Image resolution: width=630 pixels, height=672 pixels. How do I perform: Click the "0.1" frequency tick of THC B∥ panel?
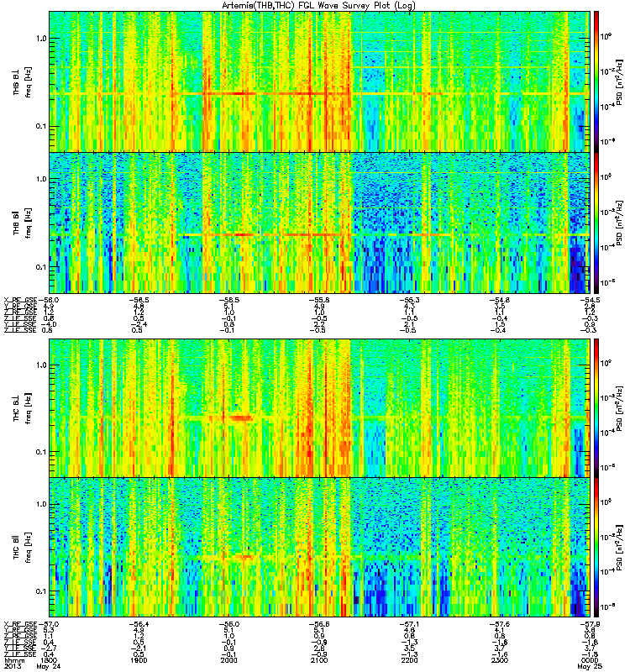tap(41, 591)
